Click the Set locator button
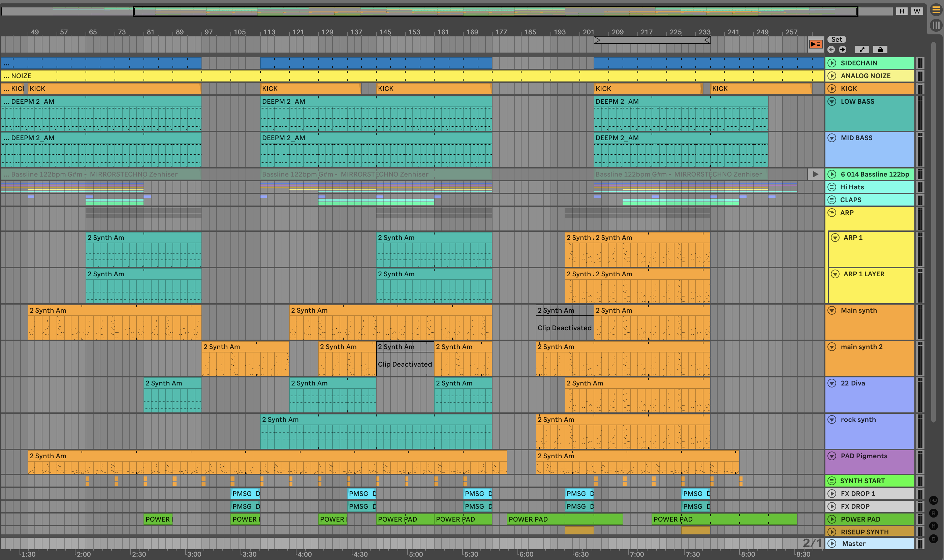This screenshot has width=944, height=560. pos(837,40)
